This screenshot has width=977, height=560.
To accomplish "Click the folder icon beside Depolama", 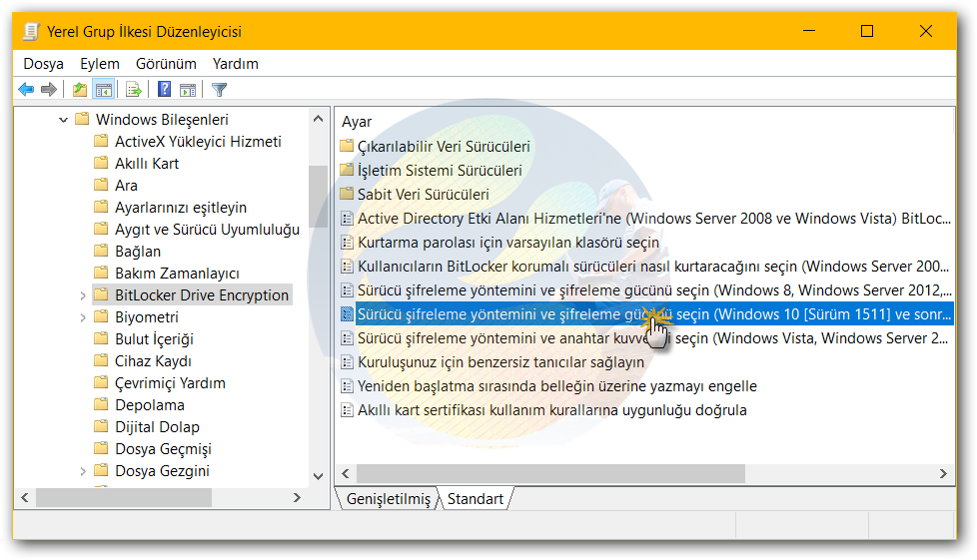I will (x=101, y=405).
